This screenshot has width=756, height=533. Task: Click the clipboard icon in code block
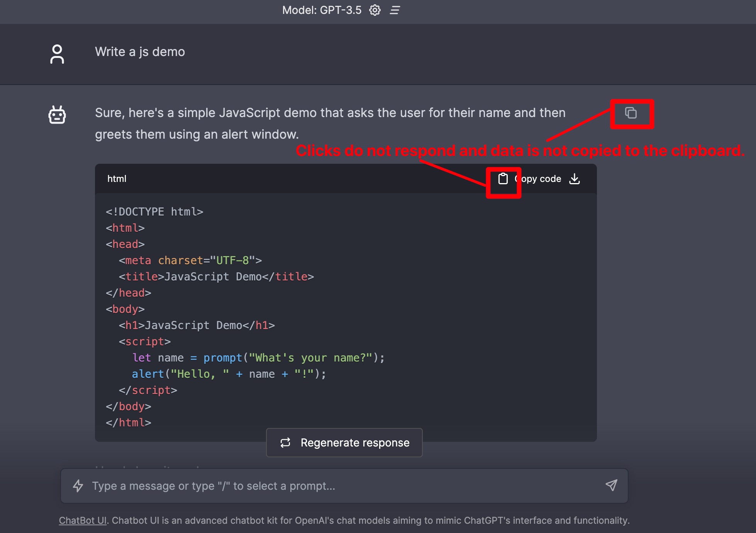(x=503, y=178)
